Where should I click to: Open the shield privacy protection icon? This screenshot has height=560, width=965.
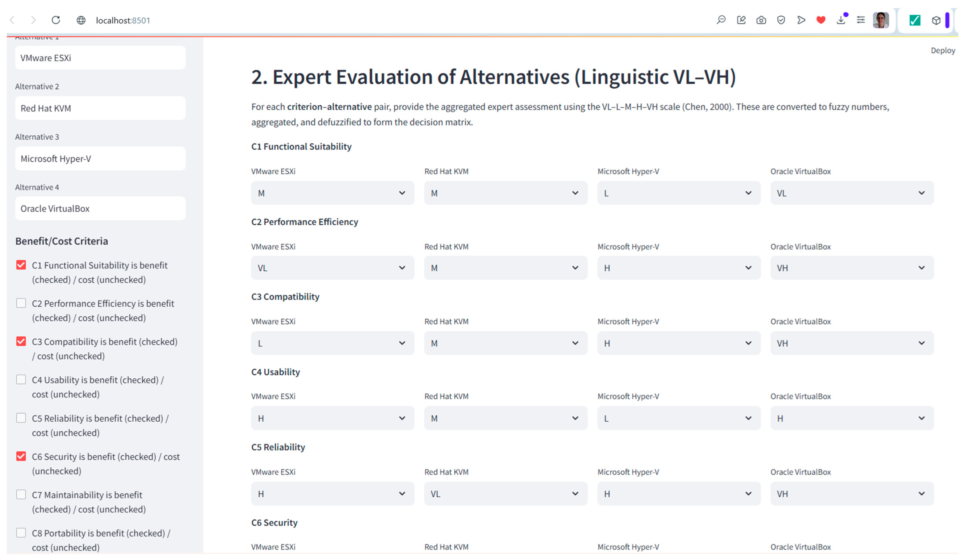coord(781,20)
